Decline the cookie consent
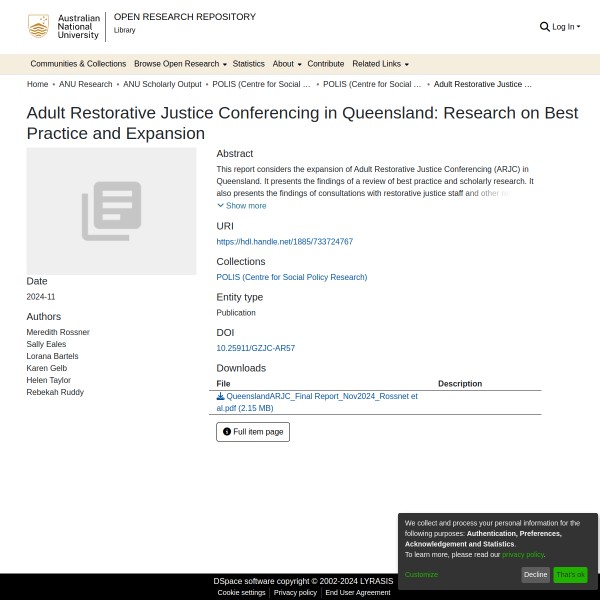Viewport: 600px width, 600px height. [535, 575]
